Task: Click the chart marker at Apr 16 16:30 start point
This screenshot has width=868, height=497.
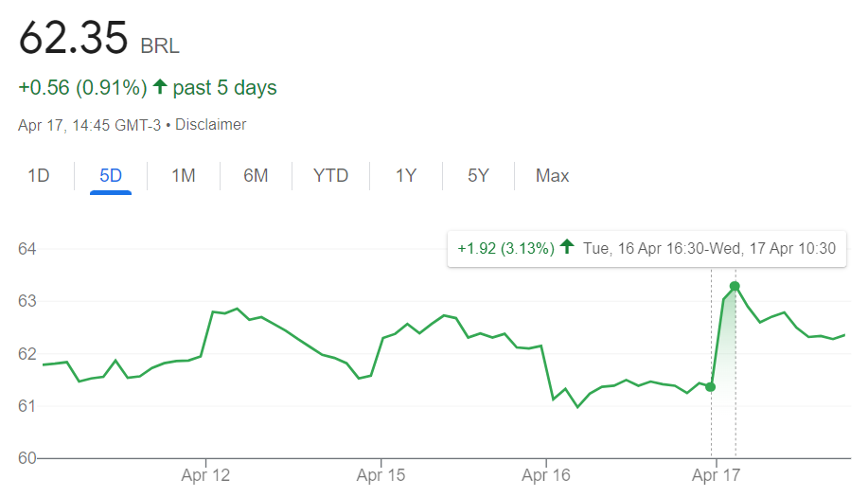Action: click(x=711, y=387)
